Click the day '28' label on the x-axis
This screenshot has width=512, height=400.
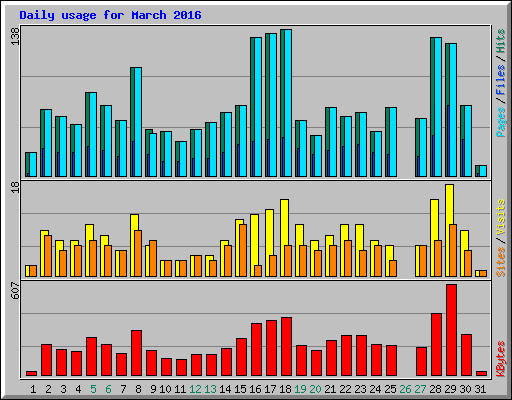[x=435, y=389]
